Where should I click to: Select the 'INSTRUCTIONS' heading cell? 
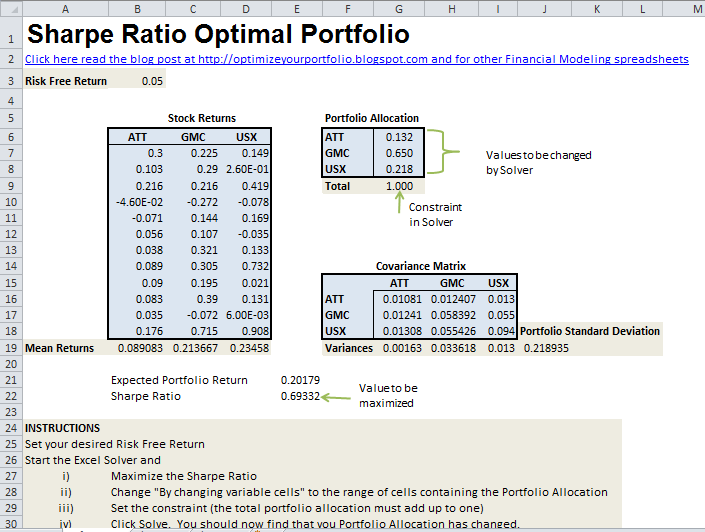62,428
